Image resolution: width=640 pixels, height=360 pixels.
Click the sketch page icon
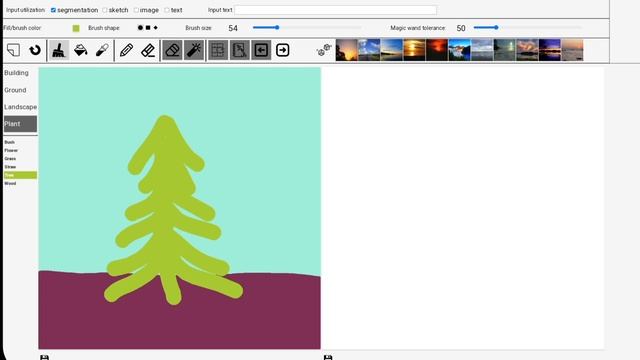tap(240, 50)
